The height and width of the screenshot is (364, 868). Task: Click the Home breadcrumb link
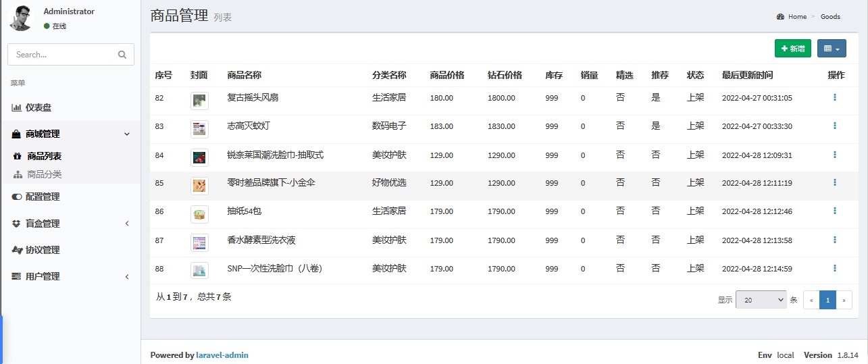[797, 17]
